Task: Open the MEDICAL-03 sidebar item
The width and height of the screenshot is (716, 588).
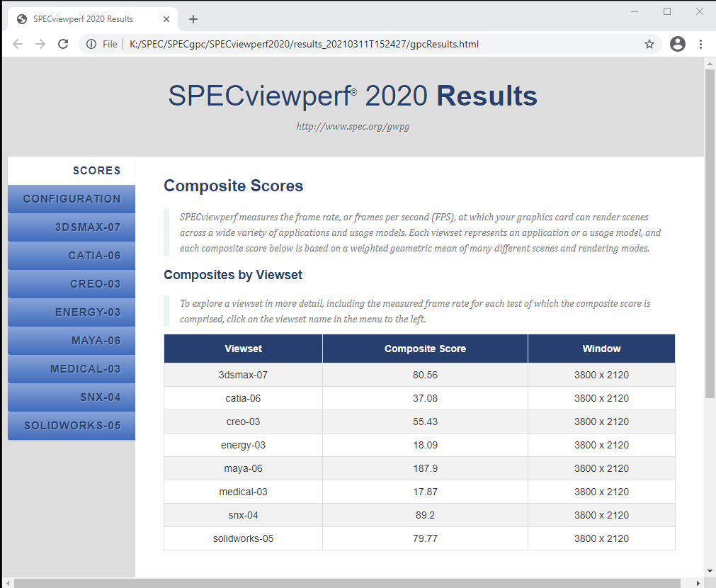Action: [72, 369]
